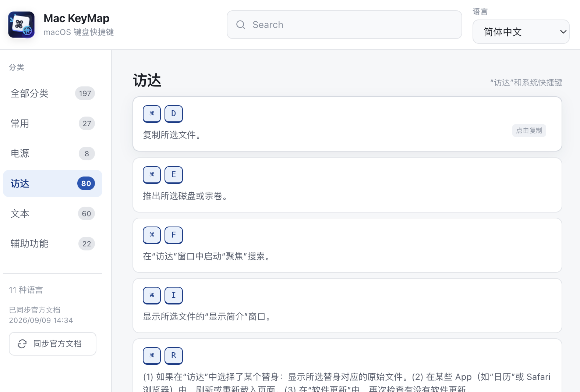Click the E key in the 推出所选磁盘或宗卷 card

(174, 175)
